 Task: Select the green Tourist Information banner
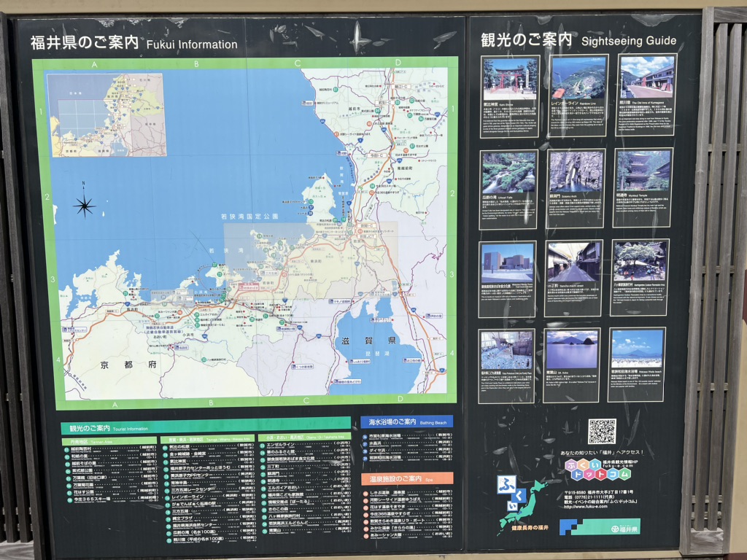(x=205, y=425)
